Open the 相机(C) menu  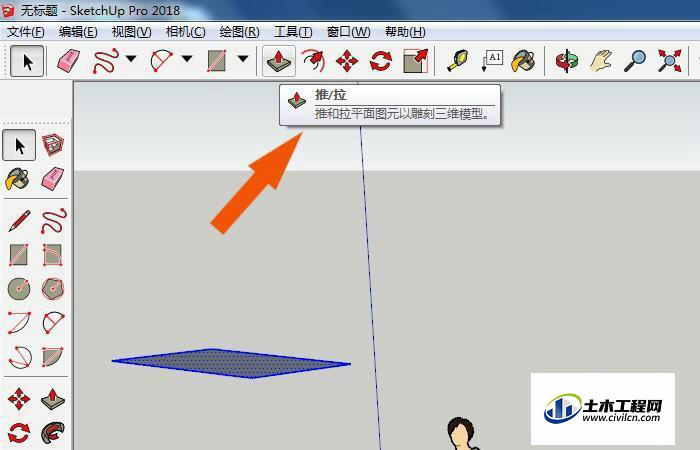click(185, 32)
